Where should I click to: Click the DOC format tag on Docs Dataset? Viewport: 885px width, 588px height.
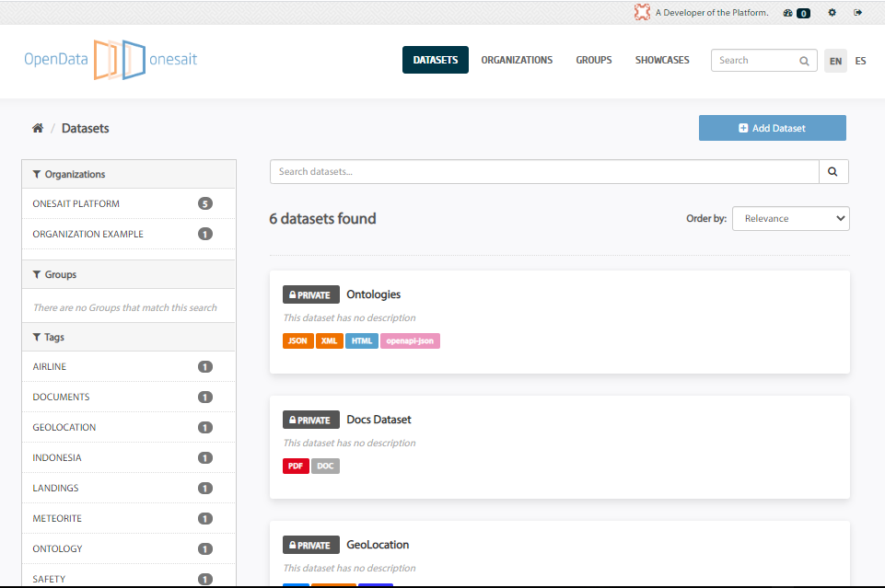(325, 467)
